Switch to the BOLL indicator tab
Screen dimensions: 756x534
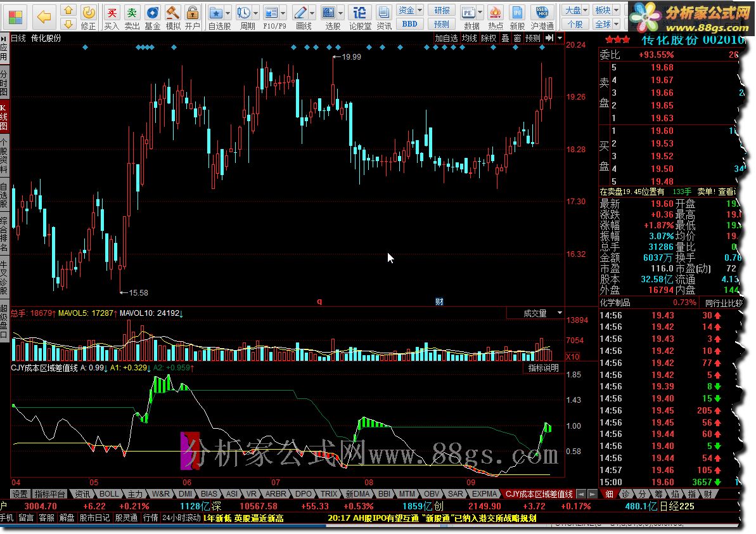(x=109, y=494)
